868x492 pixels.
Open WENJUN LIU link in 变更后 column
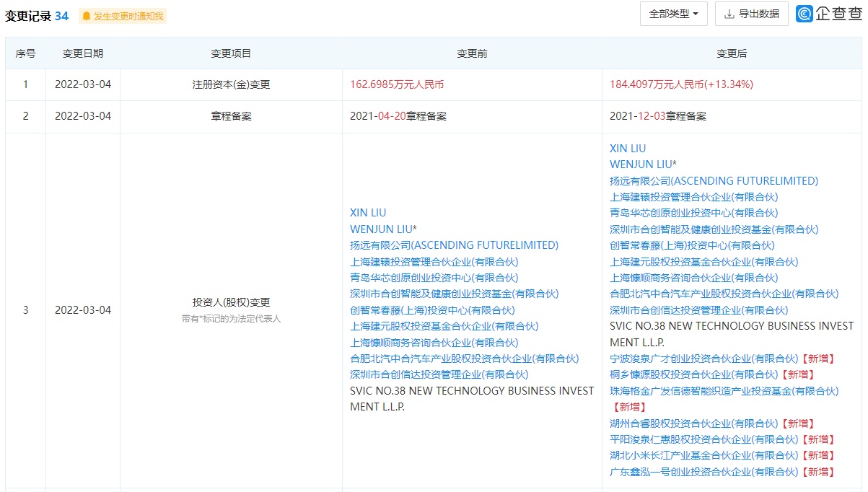[x=643, y=164]
